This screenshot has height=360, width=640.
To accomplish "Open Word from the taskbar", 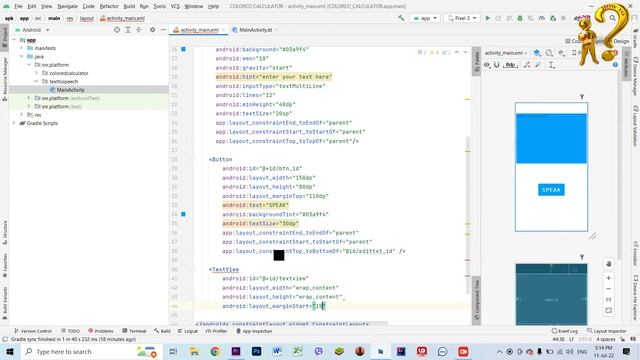I will pos(277,351).
